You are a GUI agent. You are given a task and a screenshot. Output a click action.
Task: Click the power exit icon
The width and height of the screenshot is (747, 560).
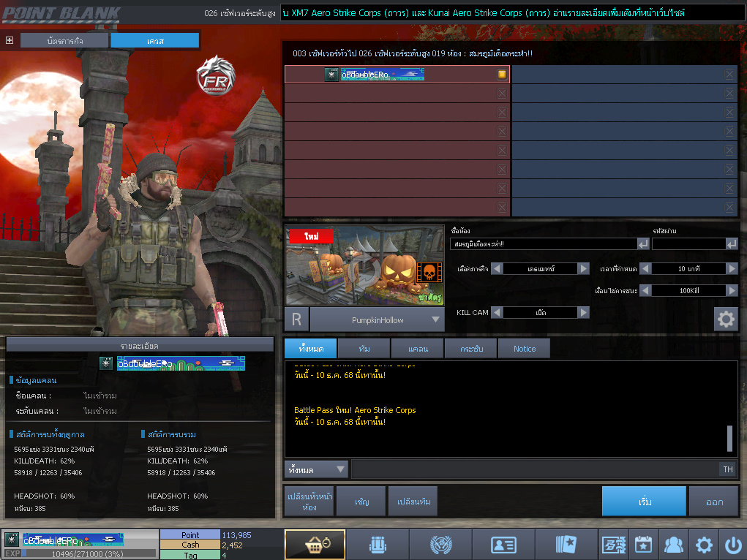click(732, 545)
